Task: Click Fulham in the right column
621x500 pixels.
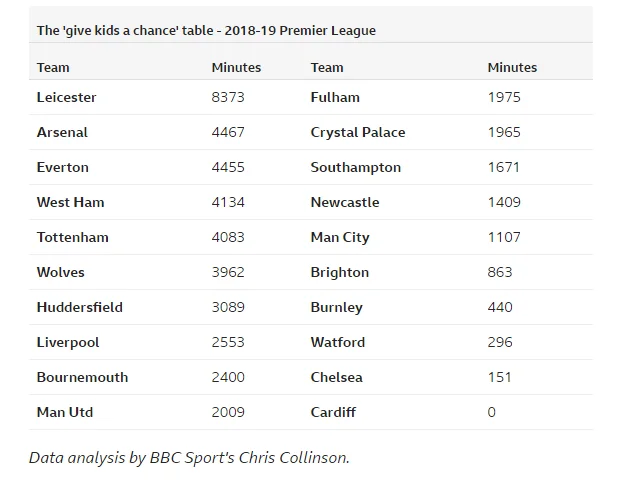Action: (x=335, y=97)
